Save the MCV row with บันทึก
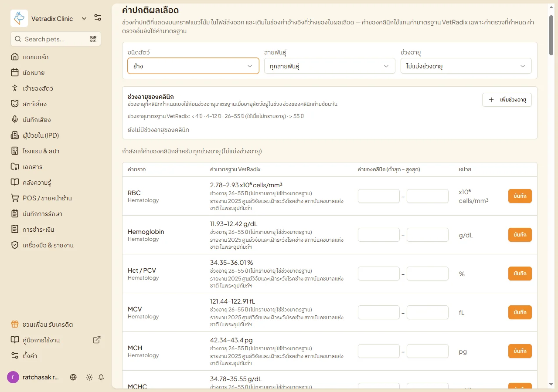Image resolution: width=558 pixels, height=392 pixels. tap(520, 312)
